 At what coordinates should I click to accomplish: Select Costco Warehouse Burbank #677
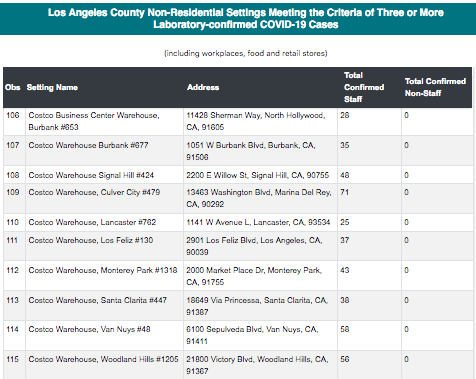tap(88, 145)
